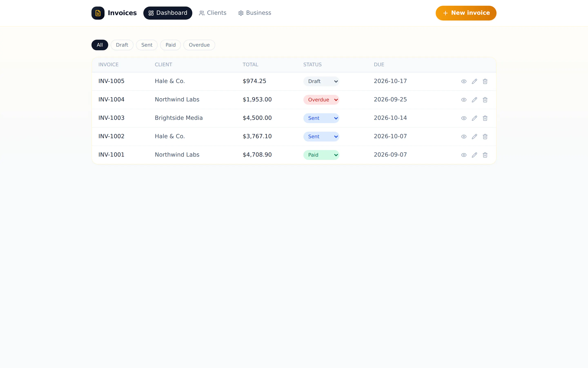Image resolution: width=588 pixels, height=368 pixels.
Task: Delete invoice INV-1002 using trash icon
Action: coord(485,137)
